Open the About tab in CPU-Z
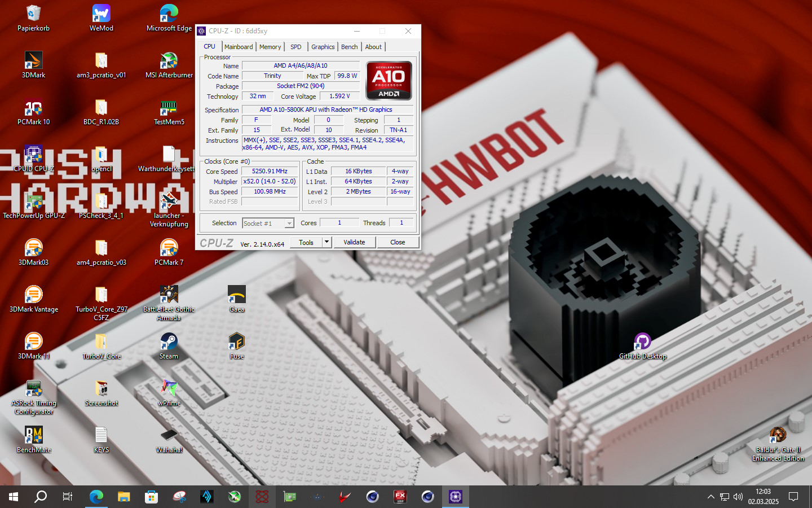Image resolution: width=812 pixels, height=508 pixels. 373,47
